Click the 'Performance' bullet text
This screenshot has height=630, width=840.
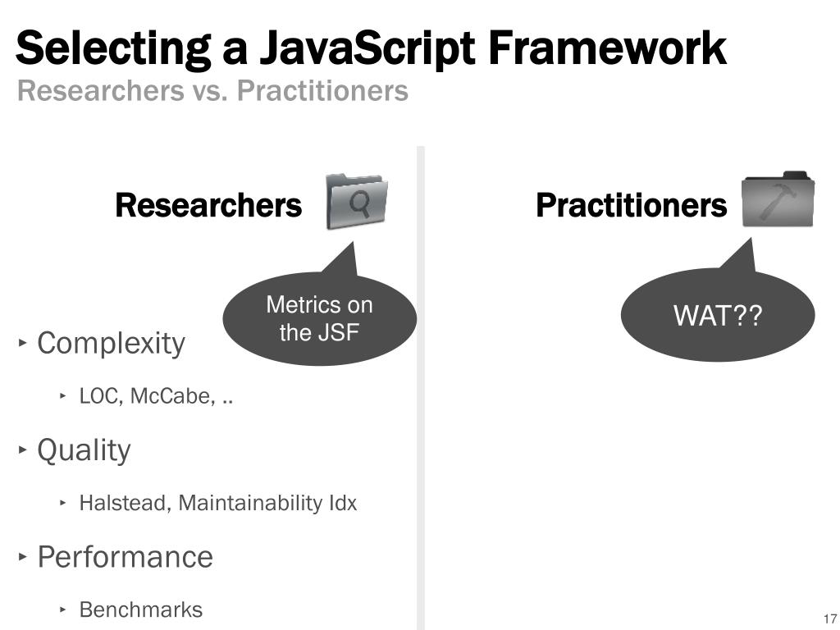pyautogui.click(x=125, y=556)
